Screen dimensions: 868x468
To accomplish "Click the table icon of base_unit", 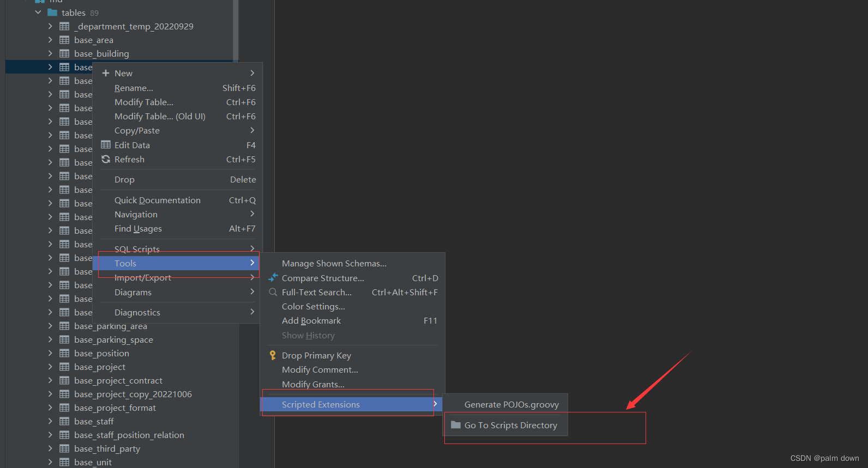I will click(x=64, y=462).
